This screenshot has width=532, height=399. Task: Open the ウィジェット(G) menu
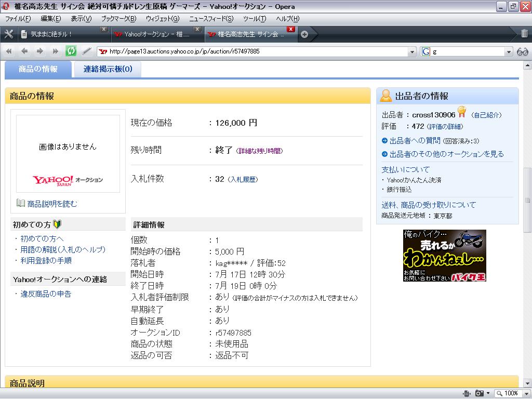163,19
